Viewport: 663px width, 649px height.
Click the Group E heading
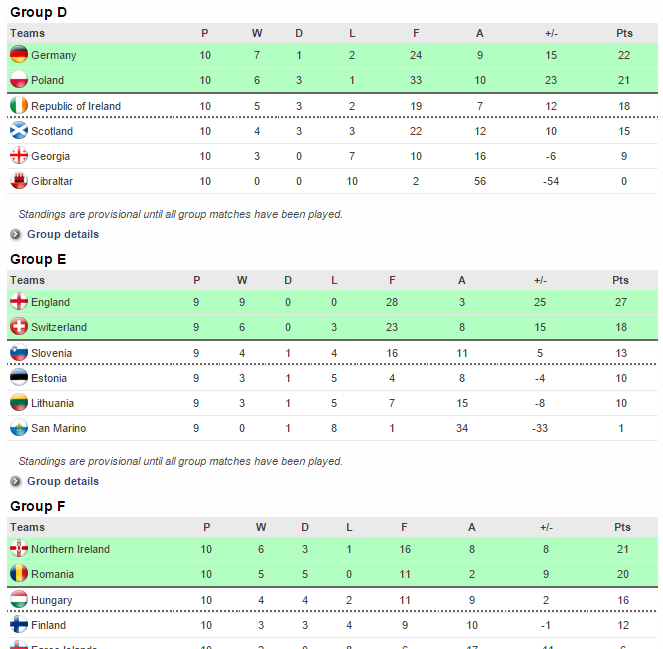pyautogui.click(x=38, y=259)
